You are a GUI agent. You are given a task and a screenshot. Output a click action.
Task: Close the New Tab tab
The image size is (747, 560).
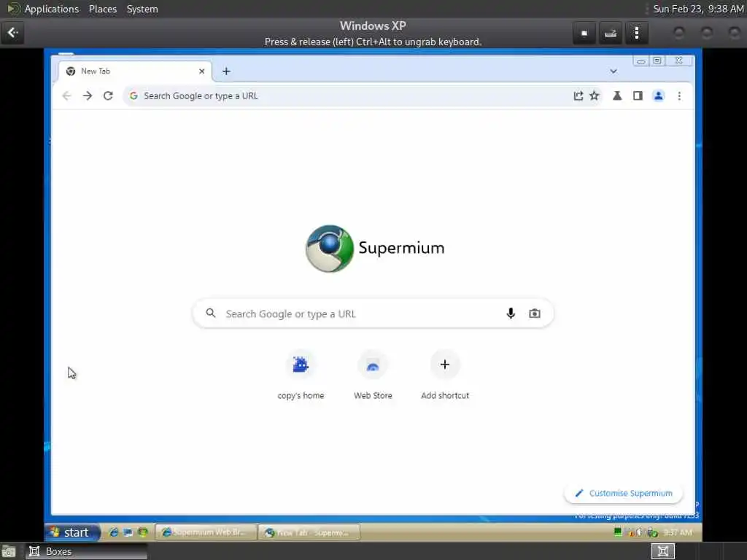click(201, 71)
